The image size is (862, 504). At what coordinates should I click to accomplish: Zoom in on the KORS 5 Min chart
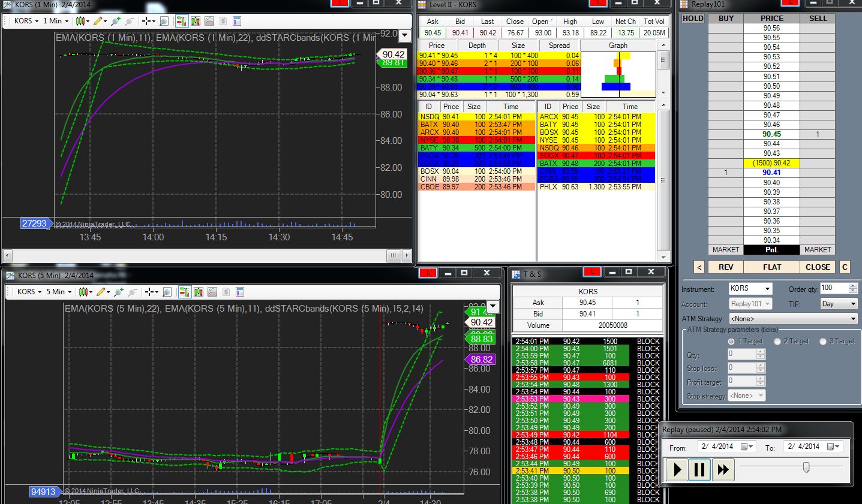point(119,292)
